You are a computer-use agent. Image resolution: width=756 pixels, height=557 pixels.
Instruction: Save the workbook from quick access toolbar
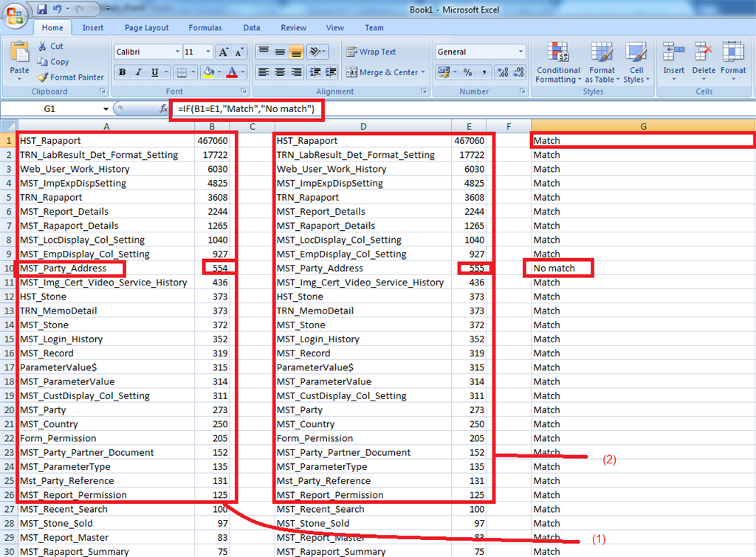[42, 9]
